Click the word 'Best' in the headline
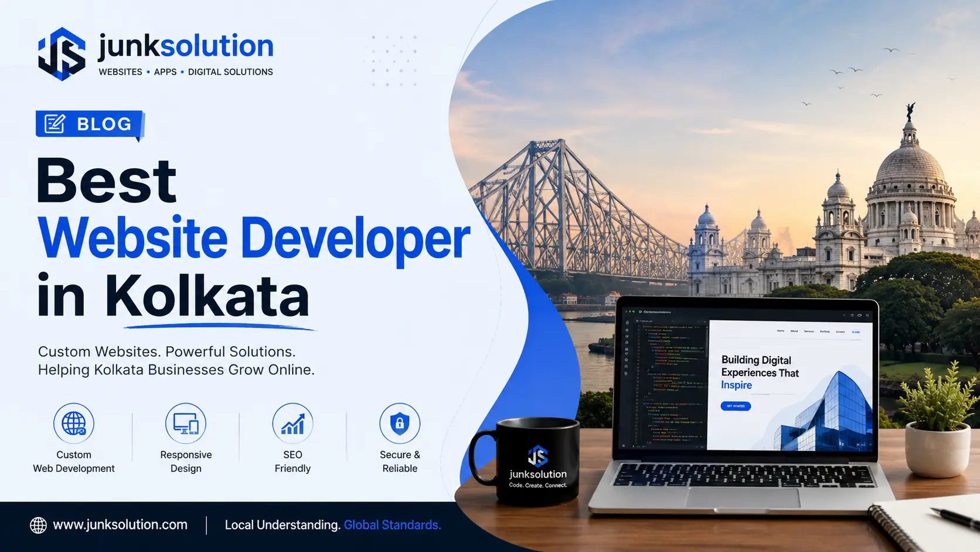The image size is (980, 552). tap(107, 181)
